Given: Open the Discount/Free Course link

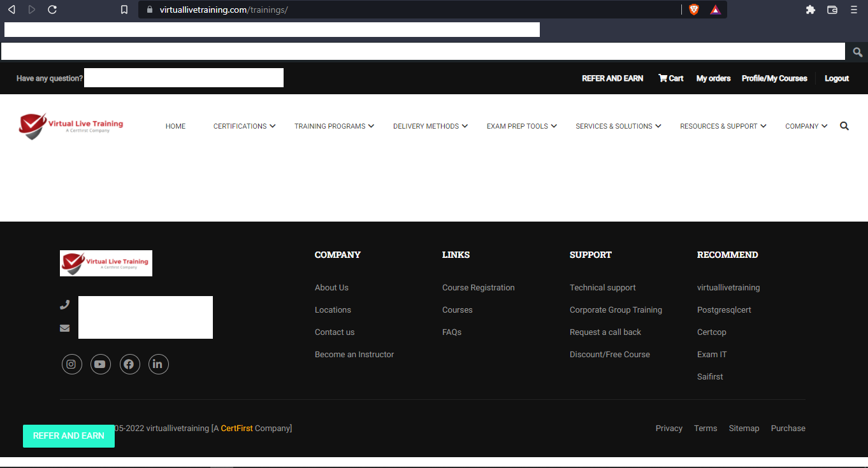Looking at the screenshot, I should point(610,355).
